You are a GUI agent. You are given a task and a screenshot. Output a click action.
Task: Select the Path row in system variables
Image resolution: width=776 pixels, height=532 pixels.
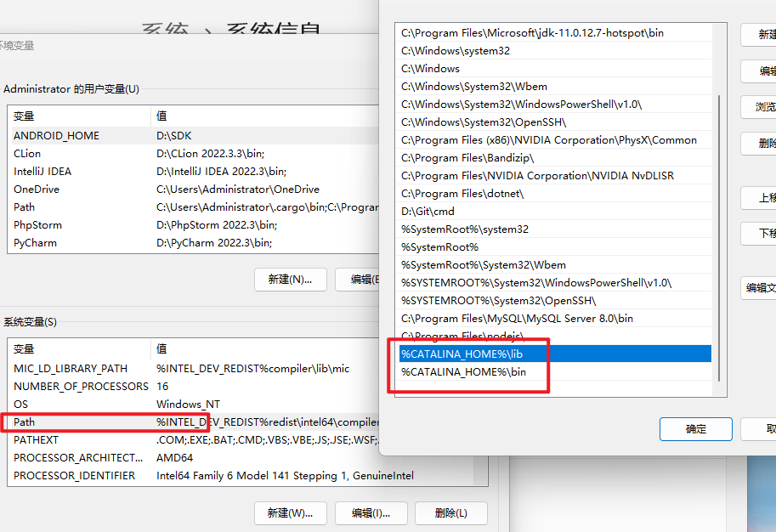click(x=25, y=422)
